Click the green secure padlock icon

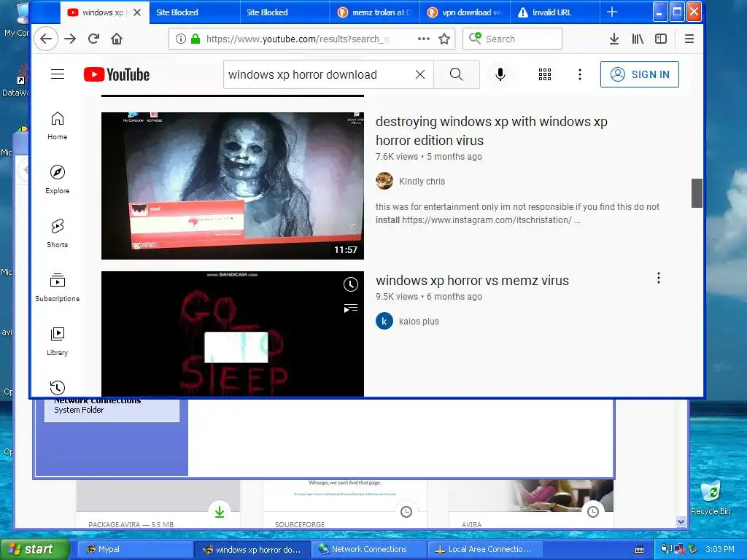click(x=196, y=39)
